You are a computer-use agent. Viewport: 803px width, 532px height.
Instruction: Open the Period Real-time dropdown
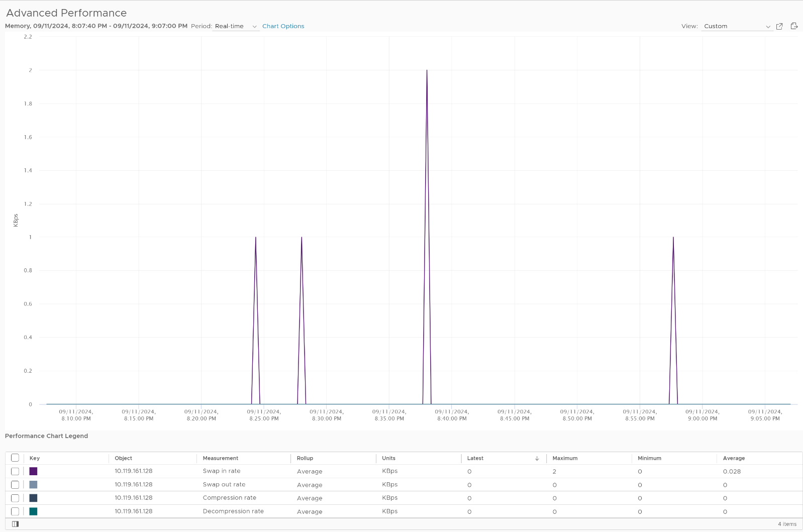point(236,26)
